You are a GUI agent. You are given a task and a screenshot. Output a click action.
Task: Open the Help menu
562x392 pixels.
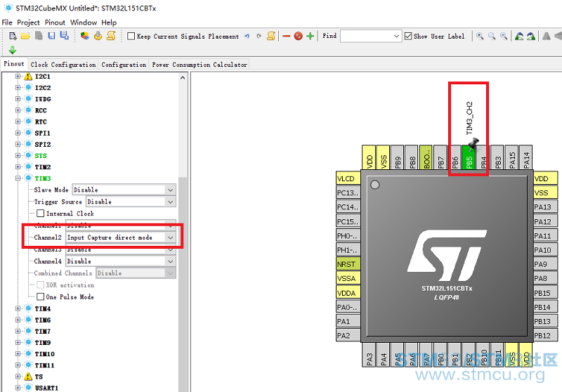pyautogui.click(x=109, y=22)
